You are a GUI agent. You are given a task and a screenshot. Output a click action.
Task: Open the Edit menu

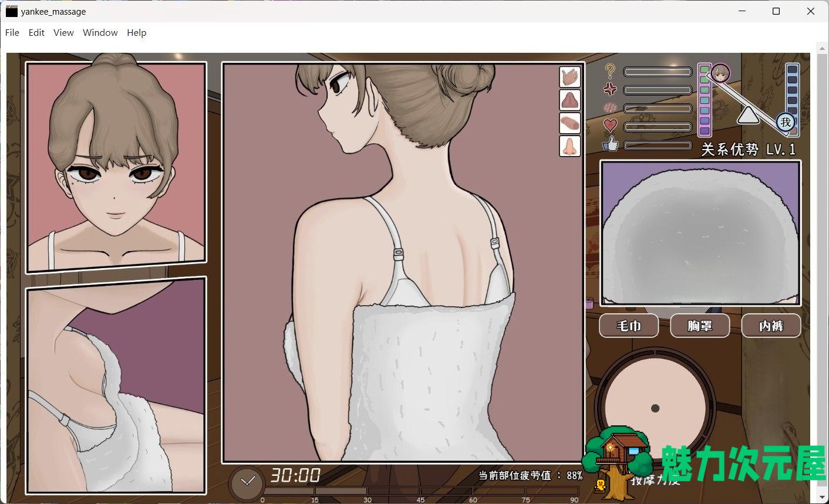(36, 33)
